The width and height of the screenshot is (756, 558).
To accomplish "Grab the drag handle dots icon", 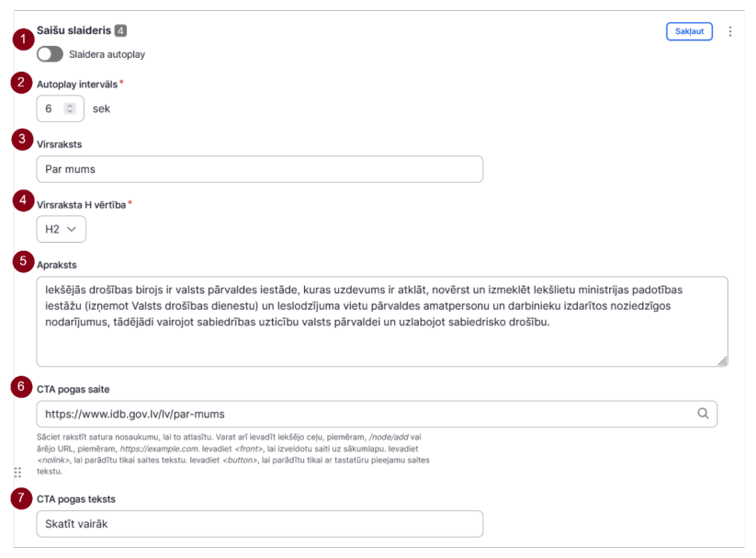I will [x=17, y=473].
